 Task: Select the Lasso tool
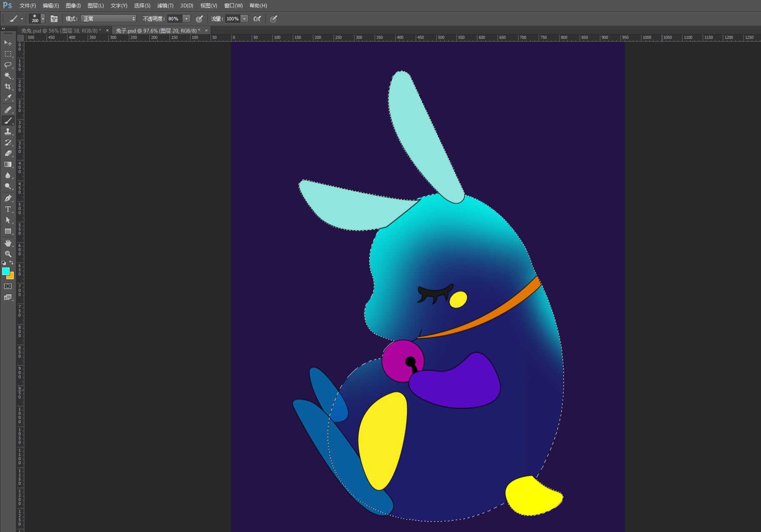(8, 65)
